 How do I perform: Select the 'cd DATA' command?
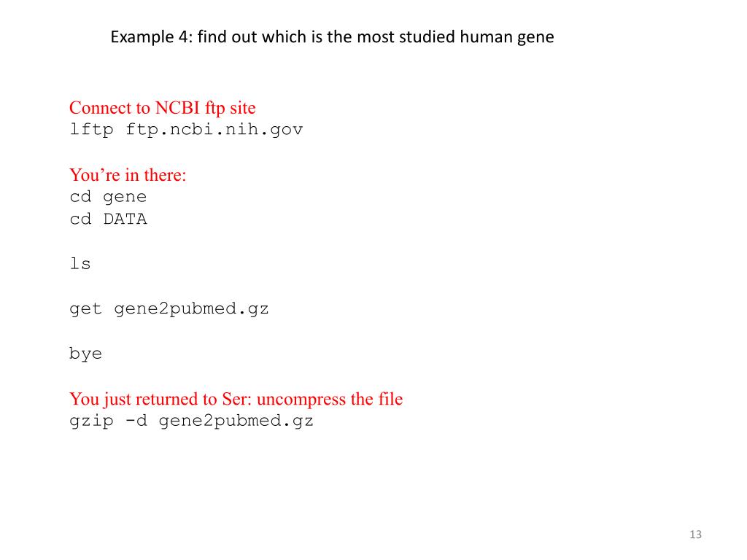(x=108, y=219)
